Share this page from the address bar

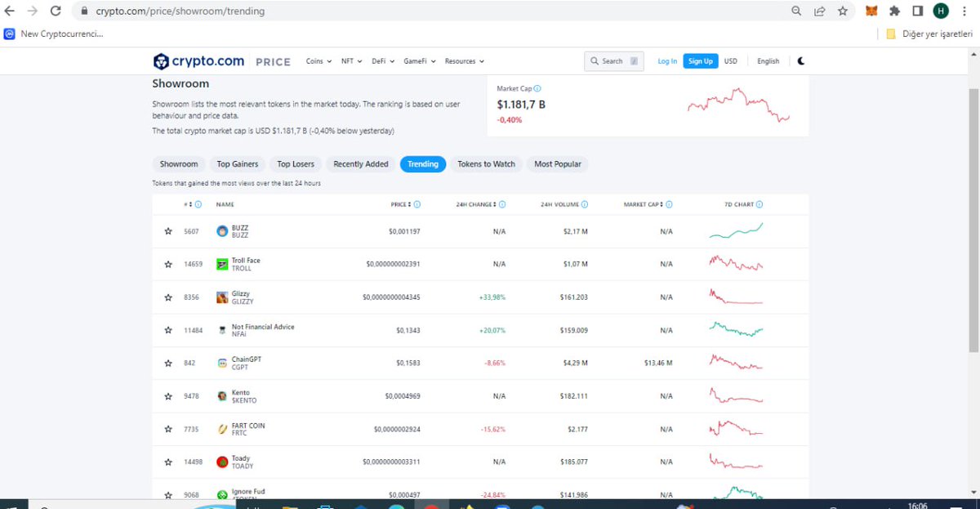(819, 11)
